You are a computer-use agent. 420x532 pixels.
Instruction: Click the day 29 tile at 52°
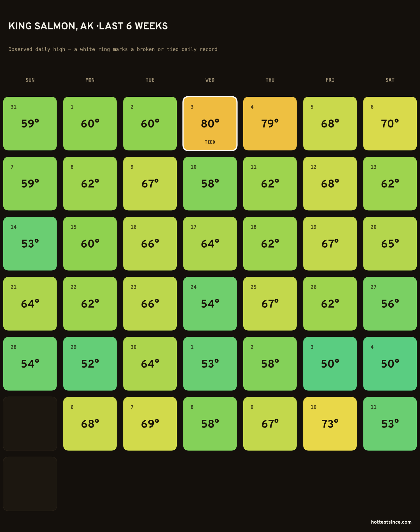90,364
